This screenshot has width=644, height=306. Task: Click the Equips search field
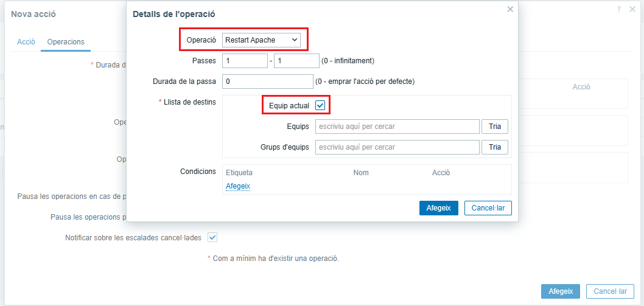[397, 127]
